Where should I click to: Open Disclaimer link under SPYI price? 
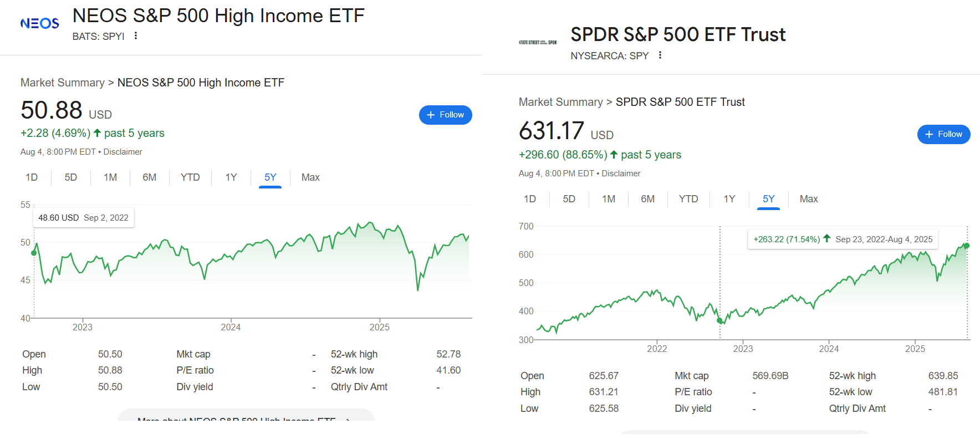pyautogui.click(x=123, y=152)
